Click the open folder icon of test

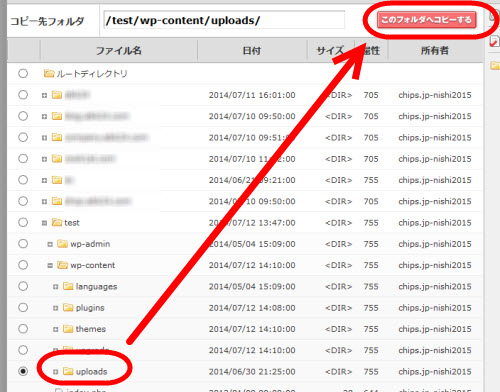(x=57, y=222)
